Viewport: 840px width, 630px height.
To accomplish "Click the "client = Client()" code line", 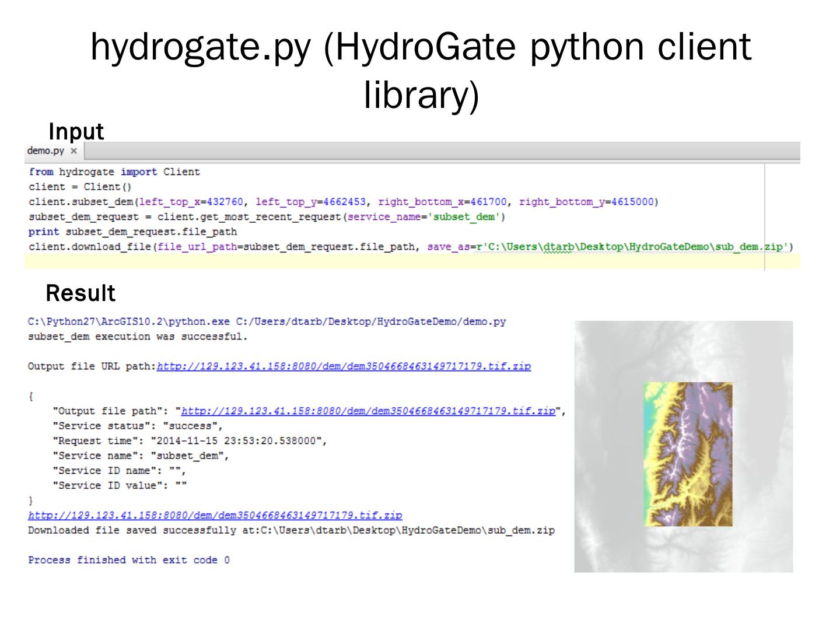I will [80, 187].
